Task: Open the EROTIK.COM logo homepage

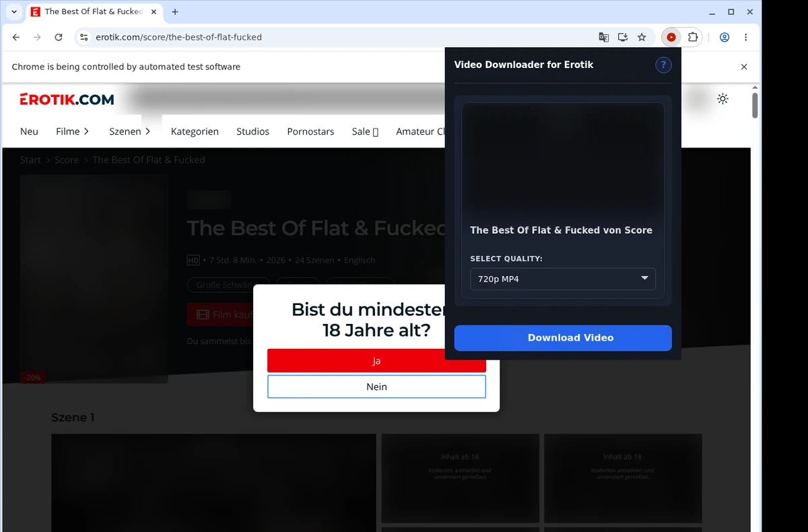Action: 67,100
